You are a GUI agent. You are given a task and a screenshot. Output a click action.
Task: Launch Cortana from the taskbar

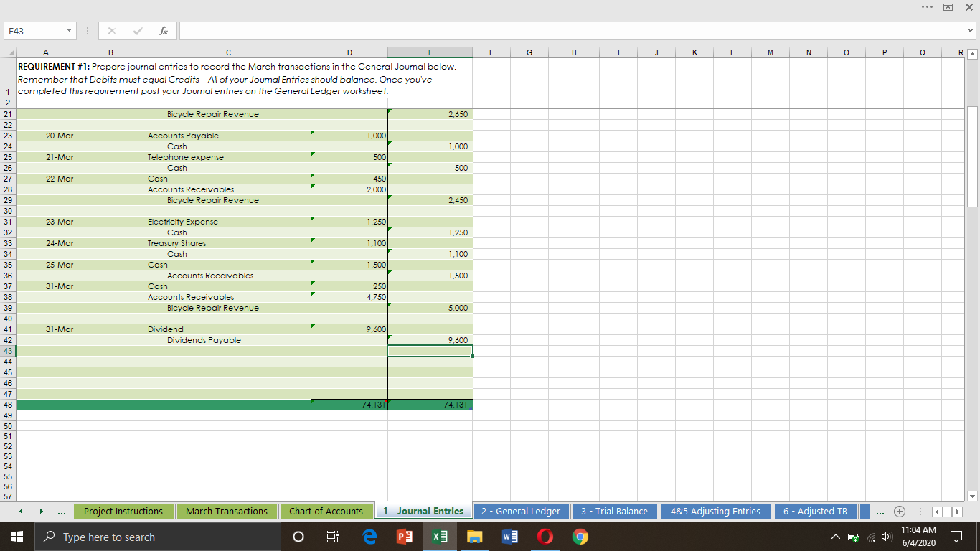[298, 537]
